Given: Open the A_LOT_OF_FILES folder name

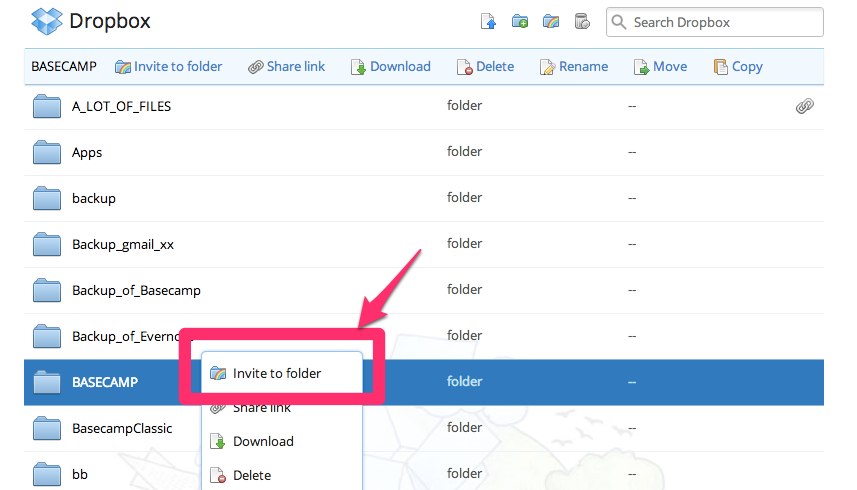Looking at the screenshot, I should click(121, 106).
